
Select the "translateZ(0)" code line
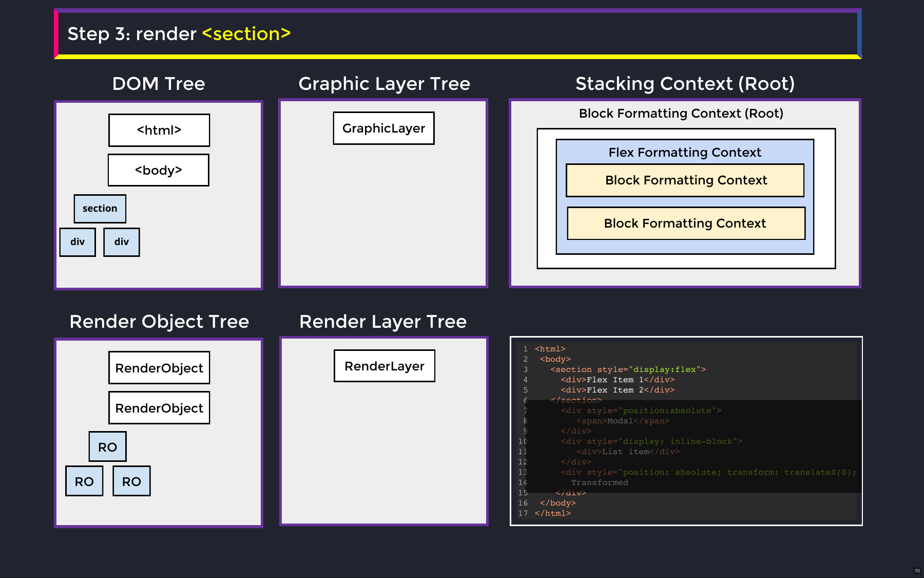[x=708, y=472]
